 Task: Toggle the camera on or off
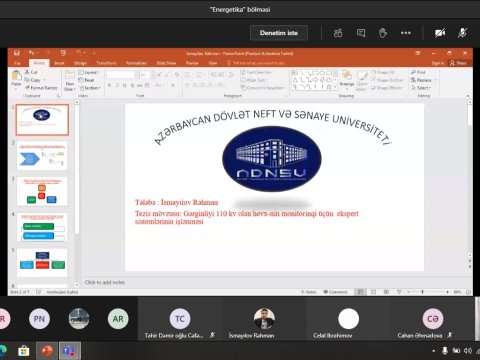(440, 33)
